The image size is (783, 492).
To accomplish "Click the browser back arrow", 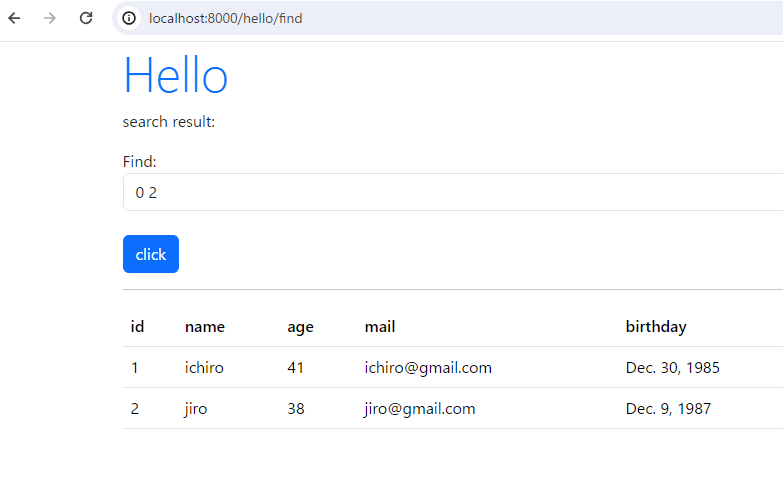I will (14, 18).
